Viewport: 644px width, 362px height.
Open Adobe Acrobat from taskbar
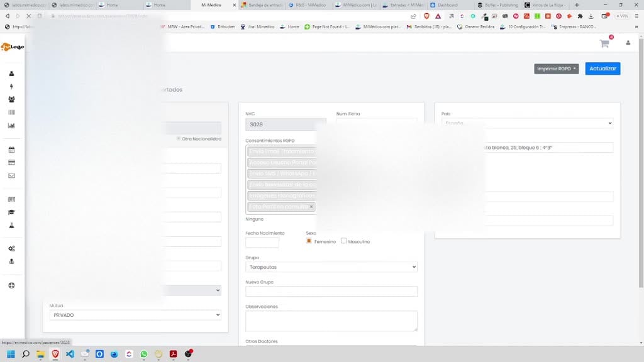(174, 354)
